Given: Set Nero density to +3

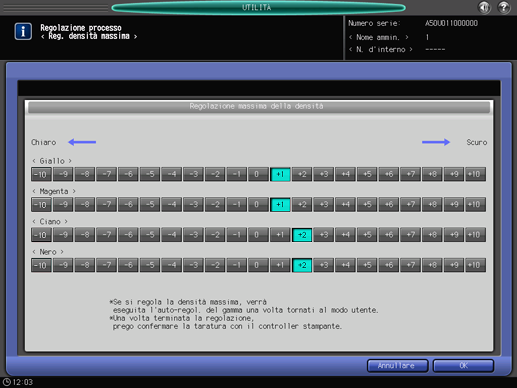Looking at the screenshot, I should click(x=324, y=265).
